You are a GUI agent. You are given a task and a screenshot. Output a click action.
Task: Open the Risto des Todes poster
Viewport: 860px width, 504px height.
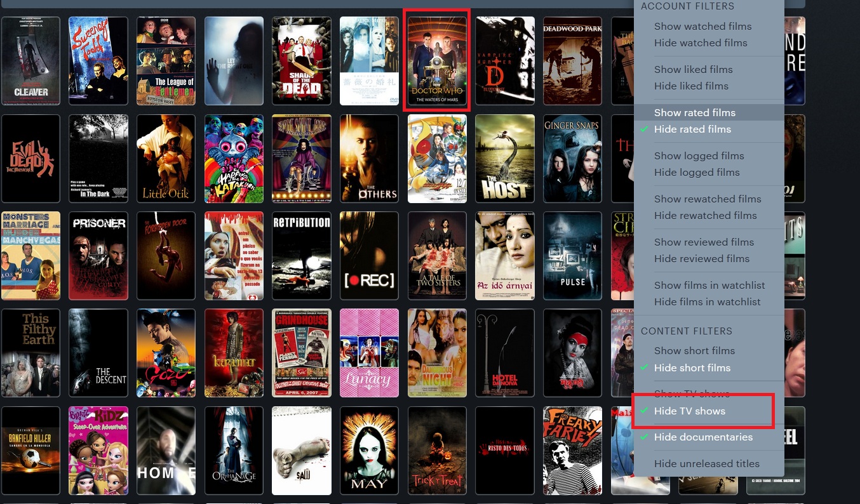505,451
